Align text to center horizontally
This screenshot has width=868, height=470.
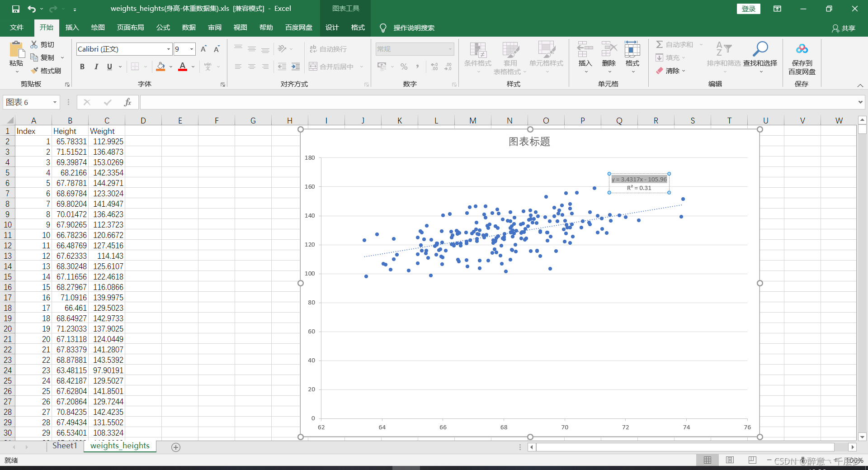(252, 66)
